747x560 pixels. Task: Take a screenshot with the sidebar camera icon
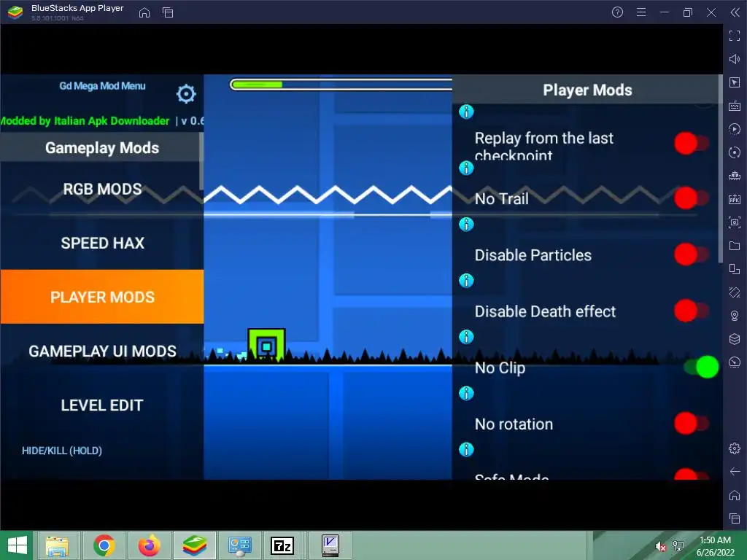735,222
